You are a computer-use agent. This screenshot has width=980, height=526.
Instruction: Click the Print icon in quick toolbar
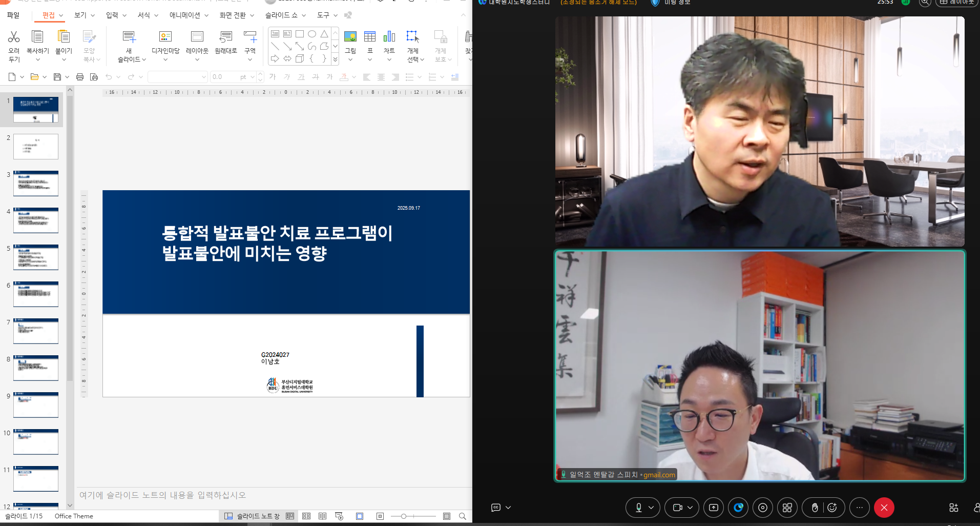(80, 77)
